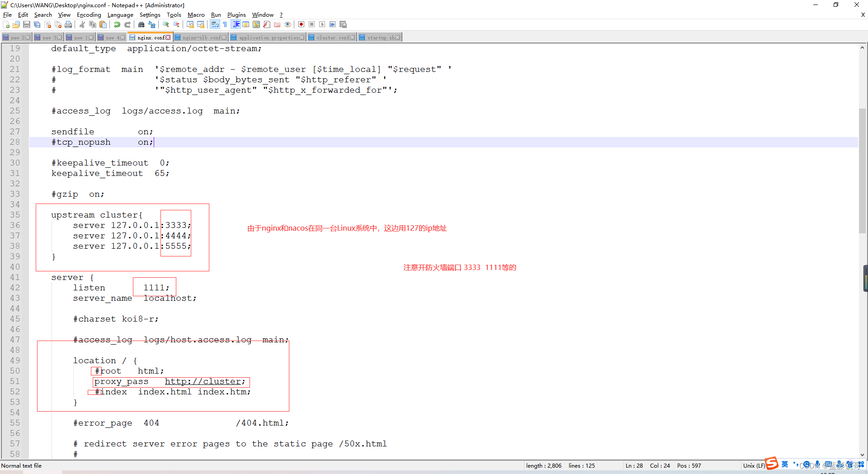Screen dimensions: 868x474
Task: Open the question mark help menu
Action: 281,15
